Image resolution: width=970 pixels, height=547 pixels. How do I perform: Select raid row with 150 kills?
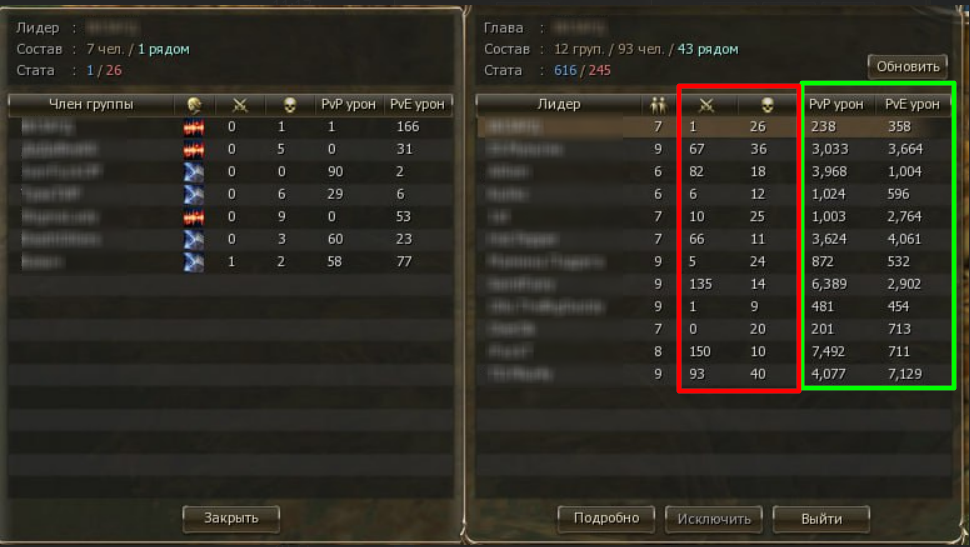715,351
